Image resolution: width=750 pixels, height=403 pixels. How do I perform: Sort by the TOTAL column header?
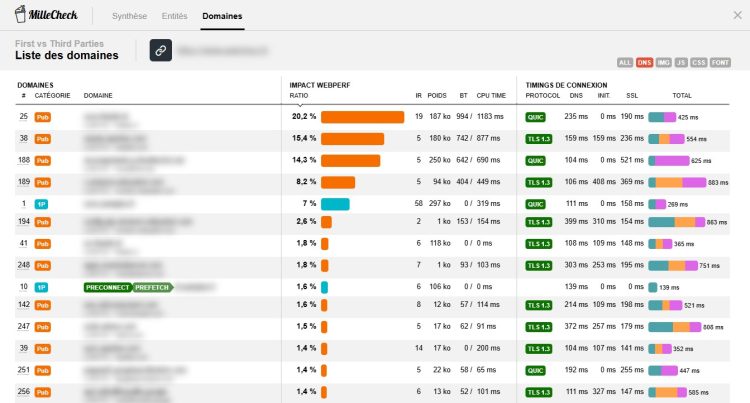coord(682,96)
